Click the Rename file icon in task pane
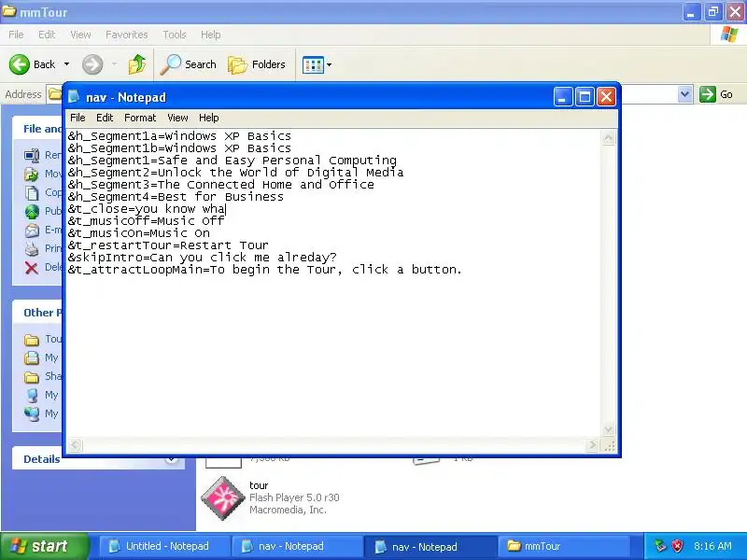Image resolution: width=747 pixels, height=560 pixels. 32,155
